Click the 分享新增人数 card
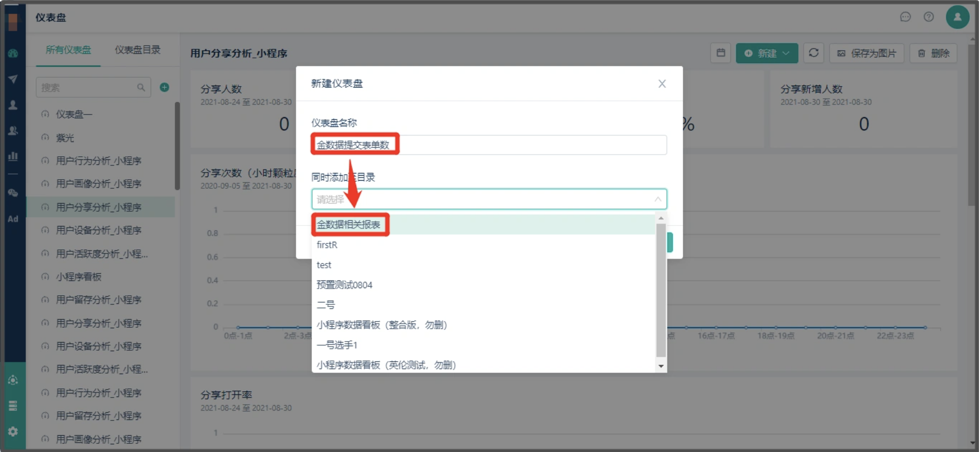The width and height of the screenshot is (980, 452). tap(863, 110)
